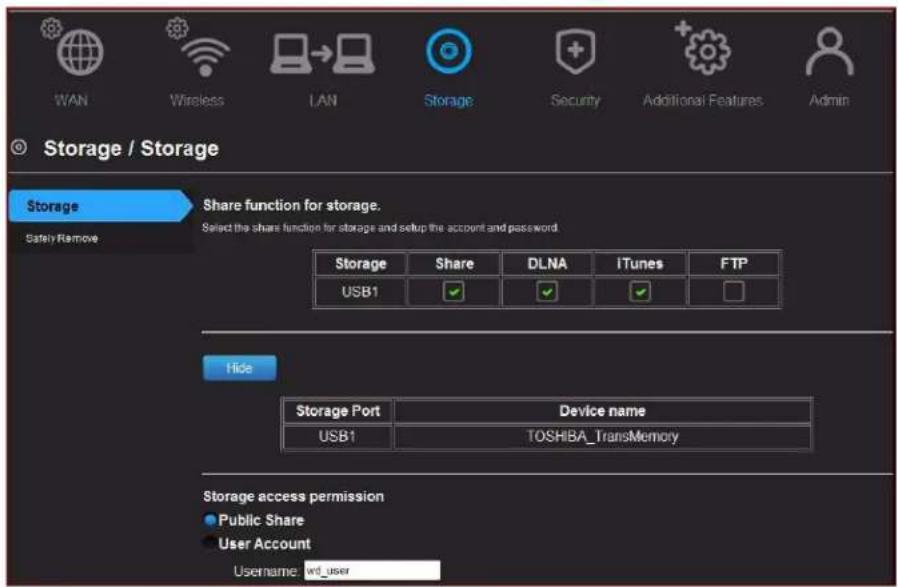Click the Share column header
The image size is (898, 587).
pos(454,263)
